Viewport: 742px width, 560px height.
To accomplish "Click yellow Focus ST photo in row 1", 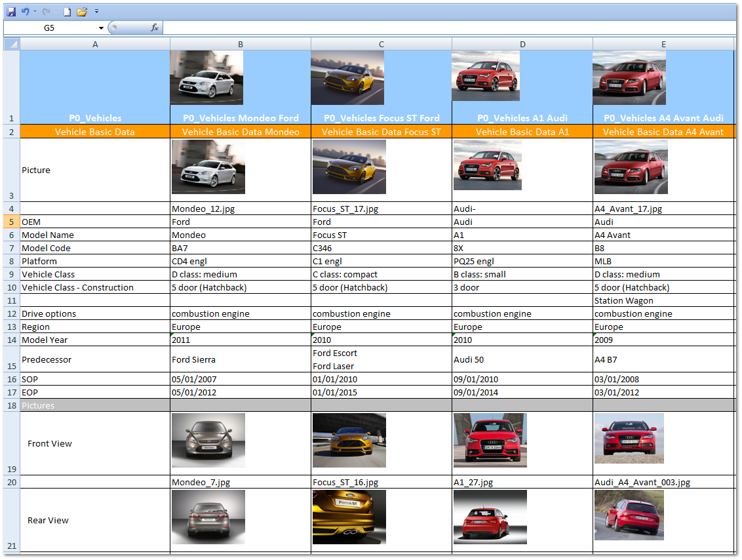I will [348, 77].
